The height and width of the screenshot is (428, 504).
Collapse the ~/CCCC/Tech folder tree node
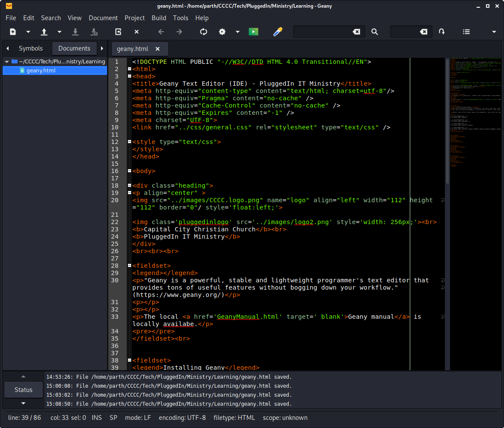(x=7, y=62)
